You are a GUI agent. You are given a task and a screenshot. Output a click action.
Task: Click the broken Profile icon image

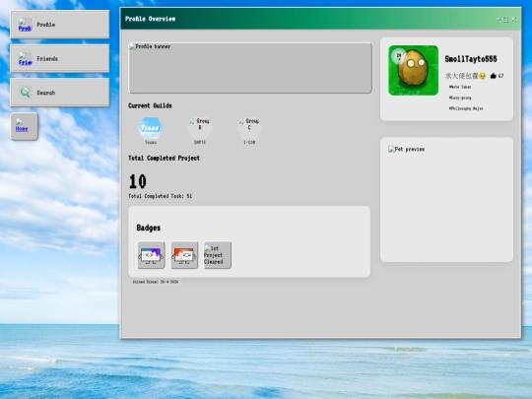[x=25, y=25]
